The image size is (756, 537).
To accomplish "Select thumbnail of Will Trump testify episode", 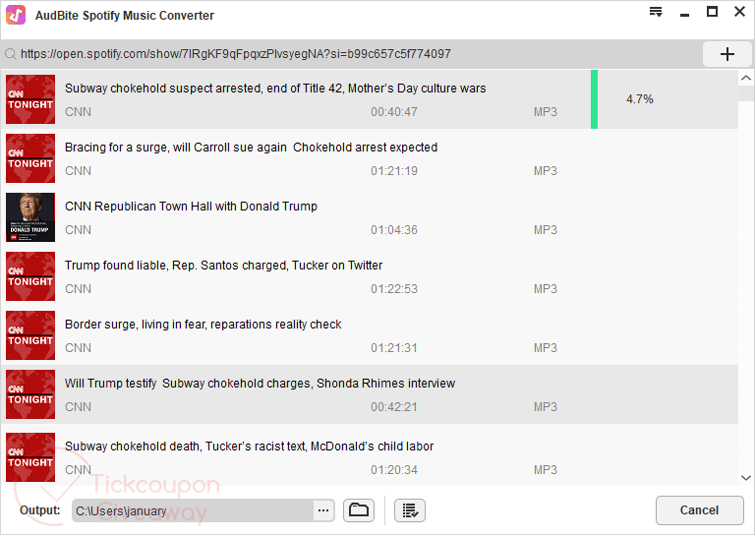I will [30, 394].
